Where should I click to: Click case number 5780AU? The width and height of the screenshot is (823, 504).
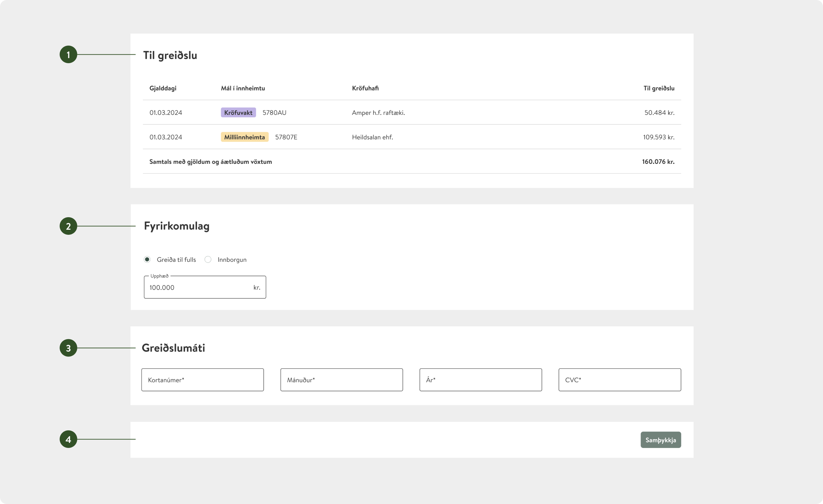274,112
